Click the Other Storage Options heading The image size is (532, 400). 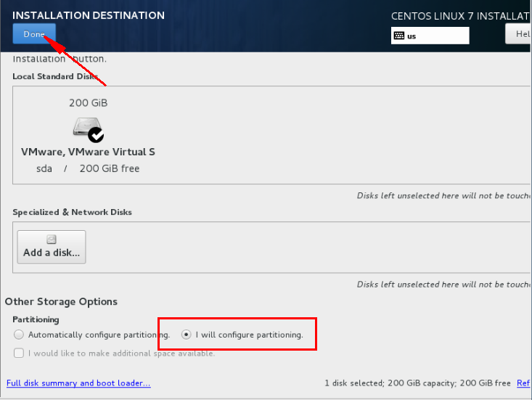61,301
